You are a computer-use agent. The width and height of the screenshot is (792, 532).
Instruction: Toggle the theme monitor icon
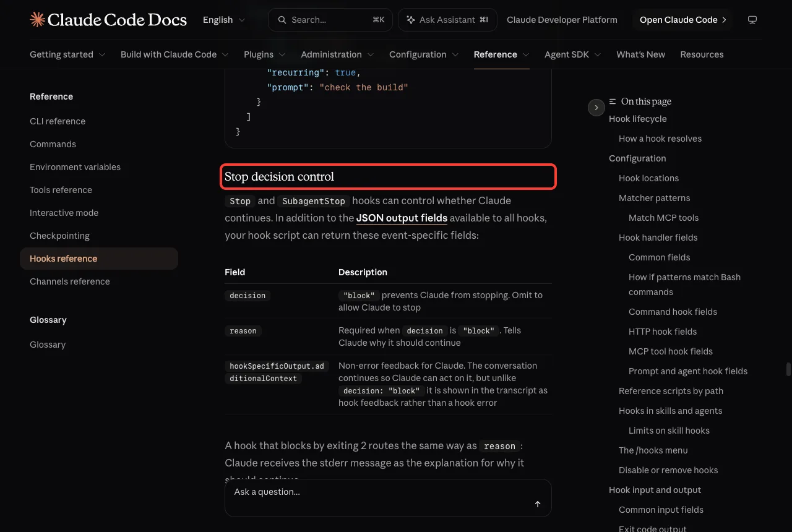tap(752, 20)
